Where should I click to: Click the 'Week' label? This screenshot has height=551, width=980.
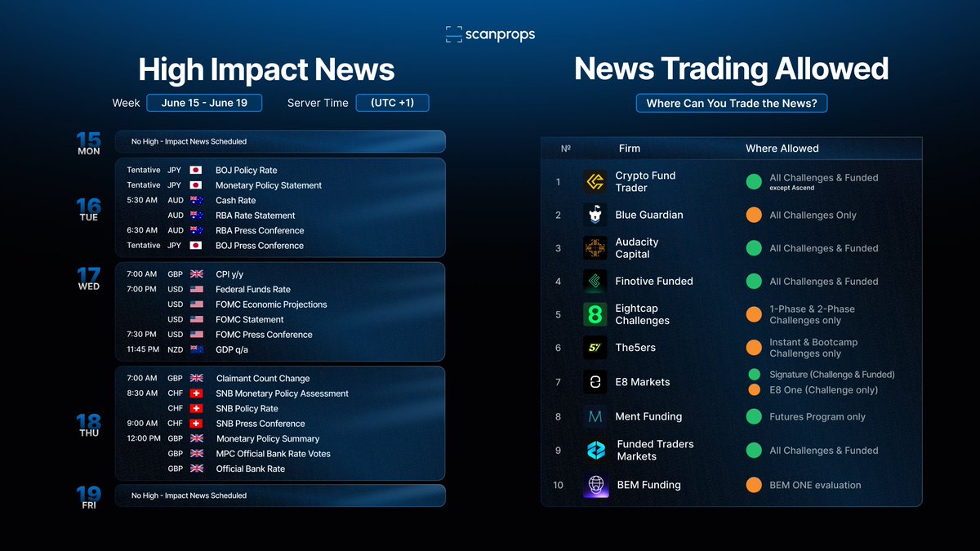click(127, 103)
